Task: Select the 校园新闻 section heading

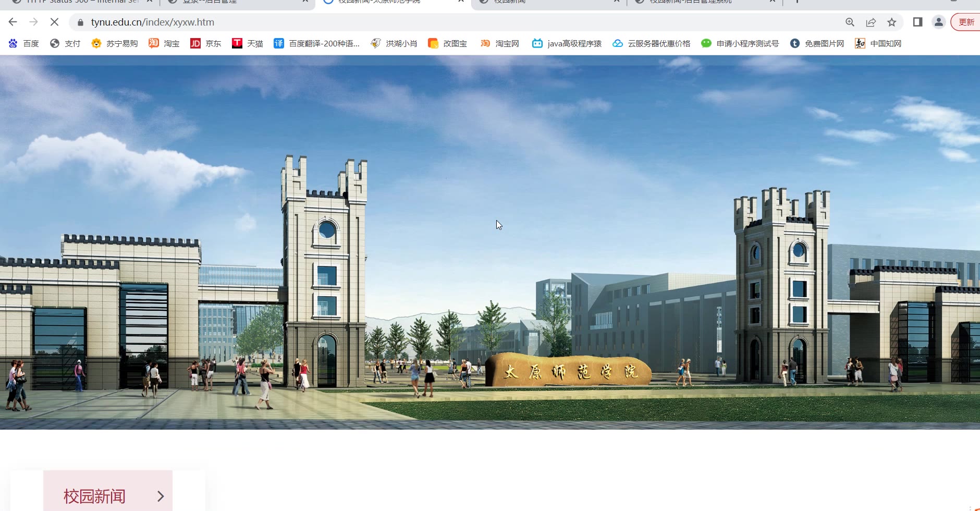Action: [94, 496]
